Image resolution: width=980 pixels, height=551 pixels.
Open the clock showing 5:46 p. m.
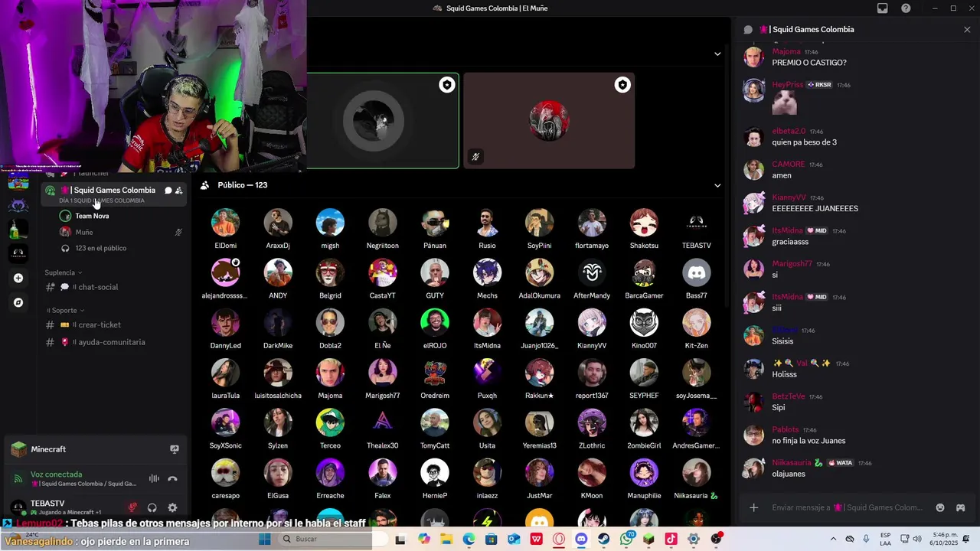(x=946, y=539)
